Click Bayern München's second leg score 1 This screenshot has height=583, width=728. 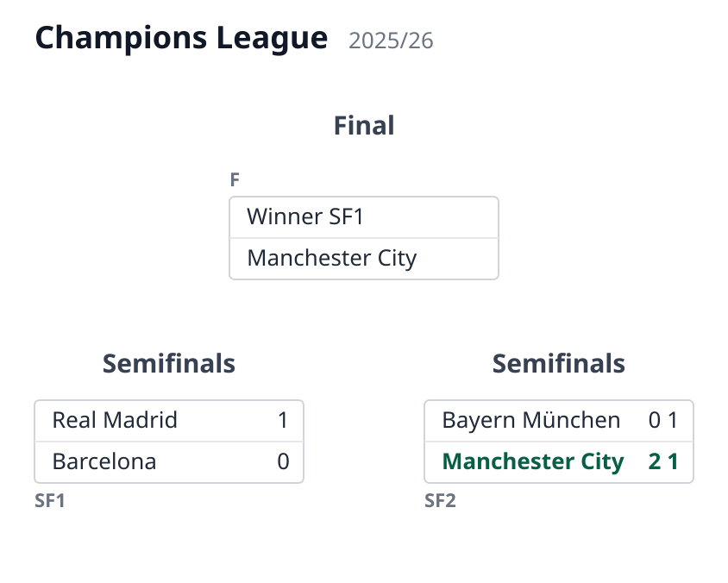click(673, 421)
